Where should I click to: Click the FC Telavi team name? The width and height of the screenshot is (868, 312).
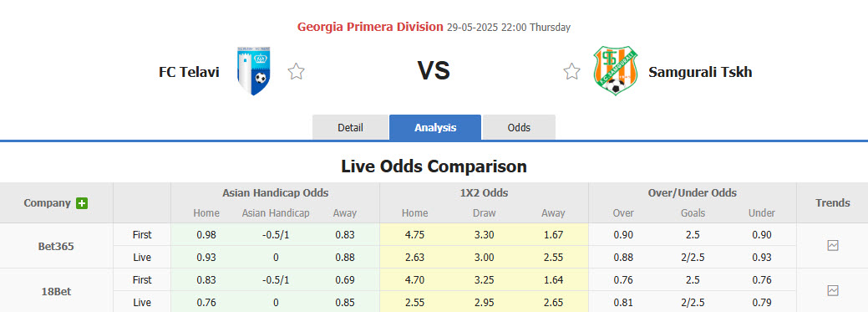pyautogui.click(x=189, y=71)
